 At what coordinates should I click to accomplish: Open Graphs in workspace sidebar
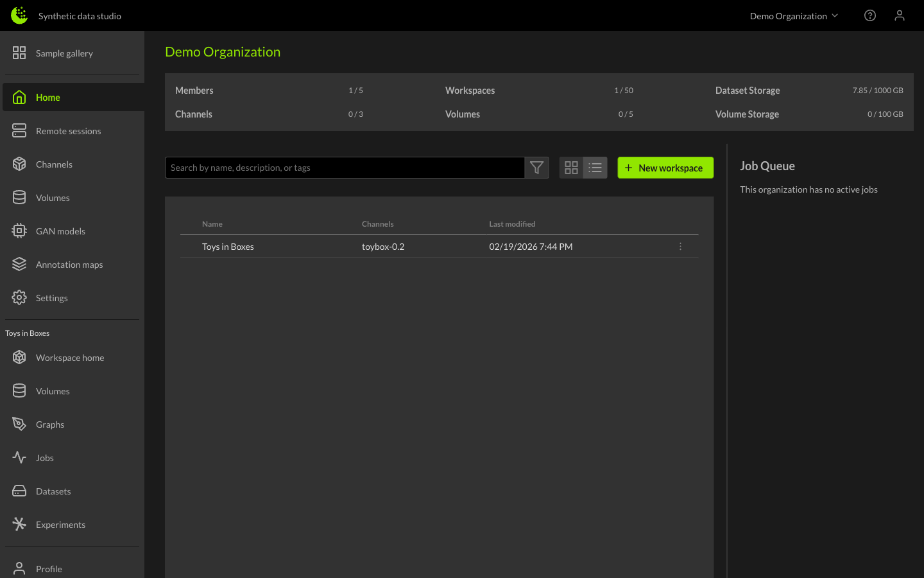[x=50, y=425]
